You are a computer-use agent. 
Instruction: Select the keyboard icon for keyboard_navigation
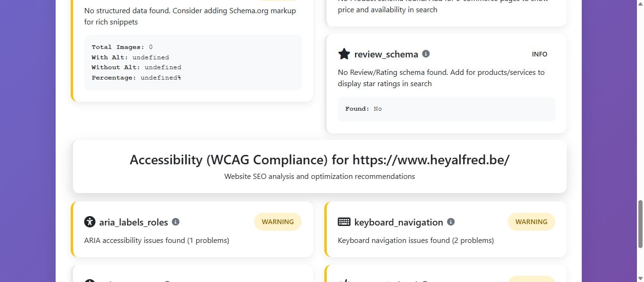(x=344, y=222)
